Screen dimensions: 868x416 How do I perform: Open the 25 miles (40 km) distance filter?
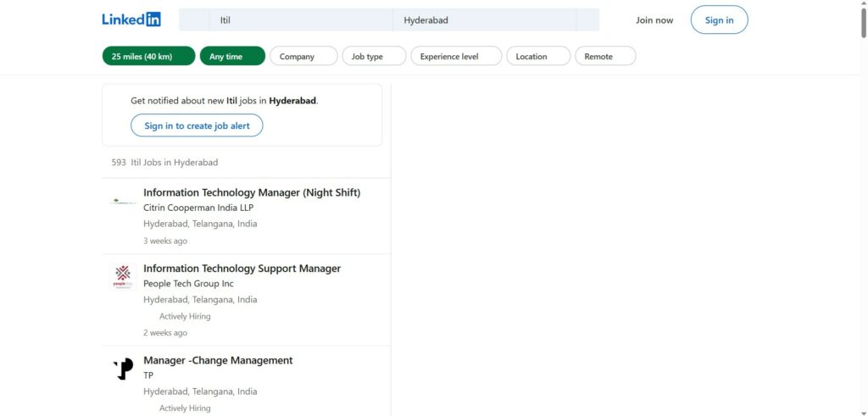148,57
